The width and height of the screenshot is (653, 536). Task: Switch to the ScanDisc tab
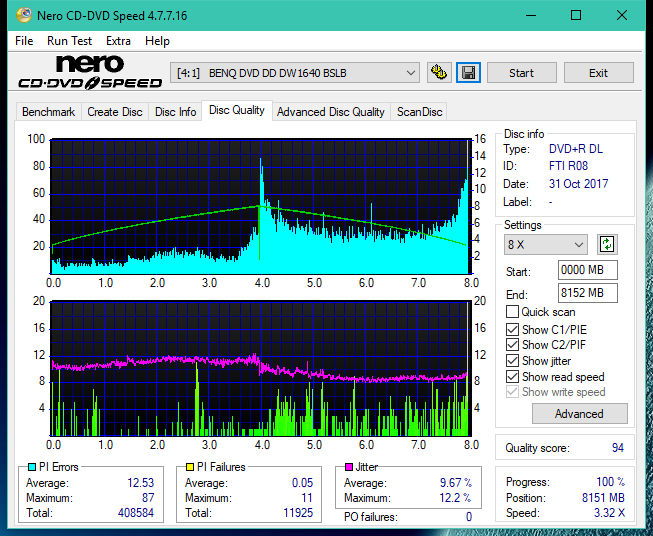(x=419, y=112)
